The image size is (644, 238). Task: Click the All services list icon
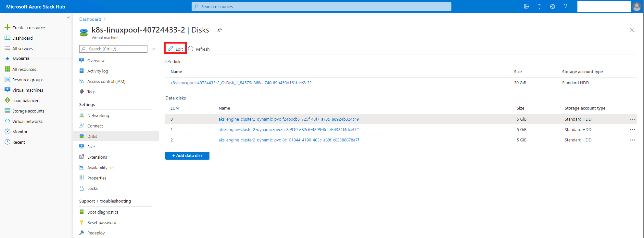click(x=7, y=48)
